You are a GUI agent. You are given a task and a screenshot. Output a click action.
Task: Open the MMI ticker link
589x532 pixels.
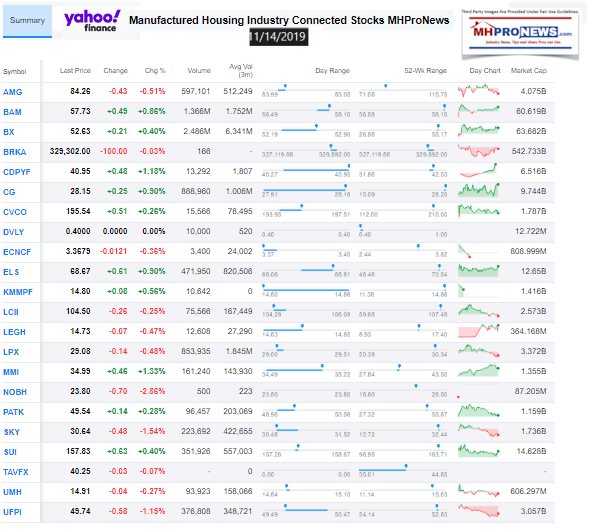coord(11,372)
